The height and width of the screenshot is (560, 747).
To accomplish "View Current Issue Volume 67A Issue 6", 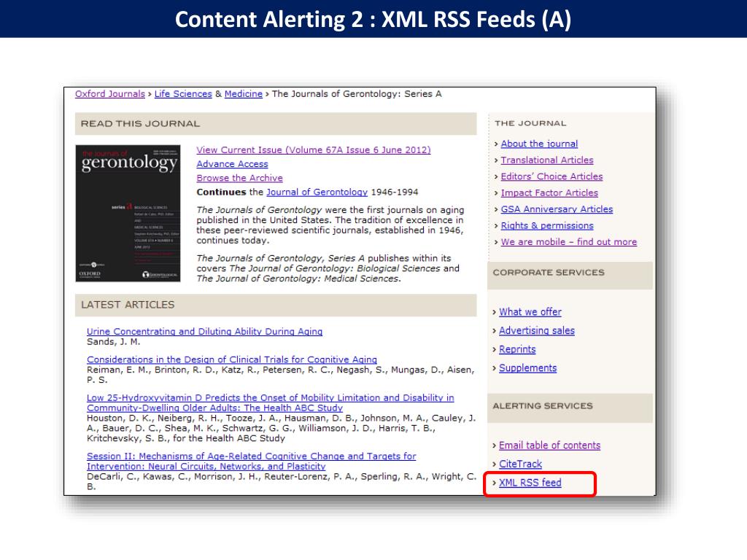I will coord(314,150).
